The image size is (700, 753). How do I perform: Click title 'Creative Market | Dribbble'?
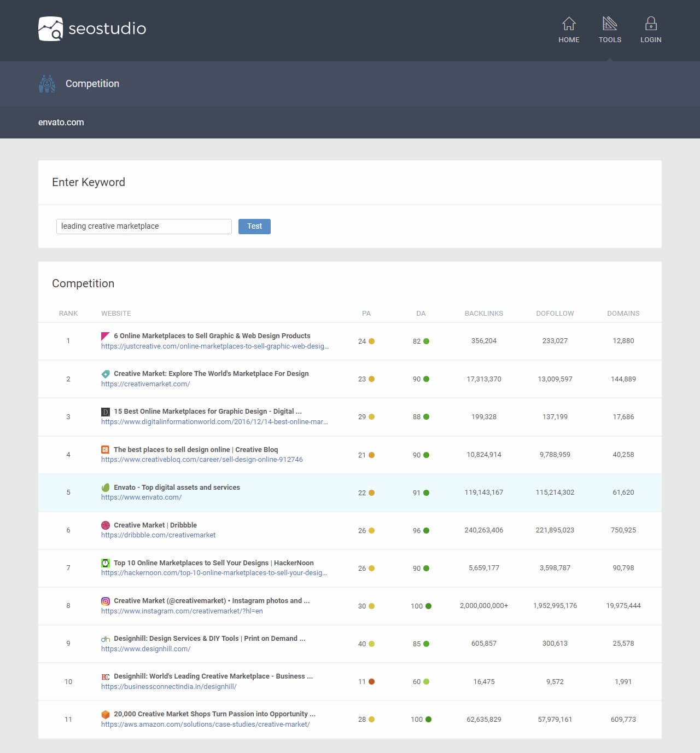pos(155,525)
